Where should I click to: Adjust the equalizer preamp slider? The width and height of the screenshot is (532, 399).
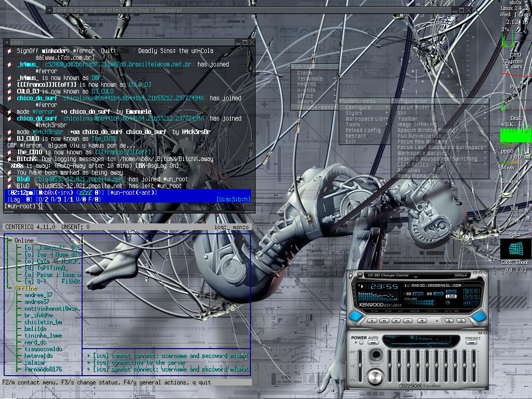pos(360,366)
